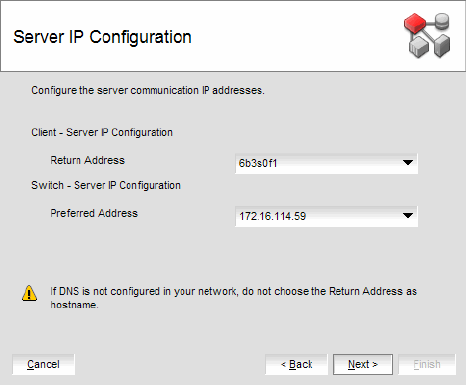466x385 pixels.
Task: Click the Next button
Action: pyautogui.click(x=363, y=364)
